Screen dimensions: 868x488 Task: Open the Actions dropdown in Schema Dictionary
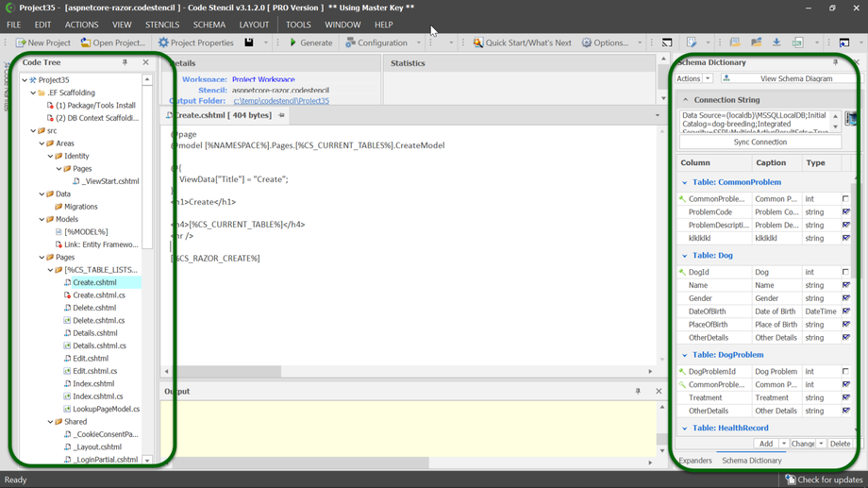point(693,79)
